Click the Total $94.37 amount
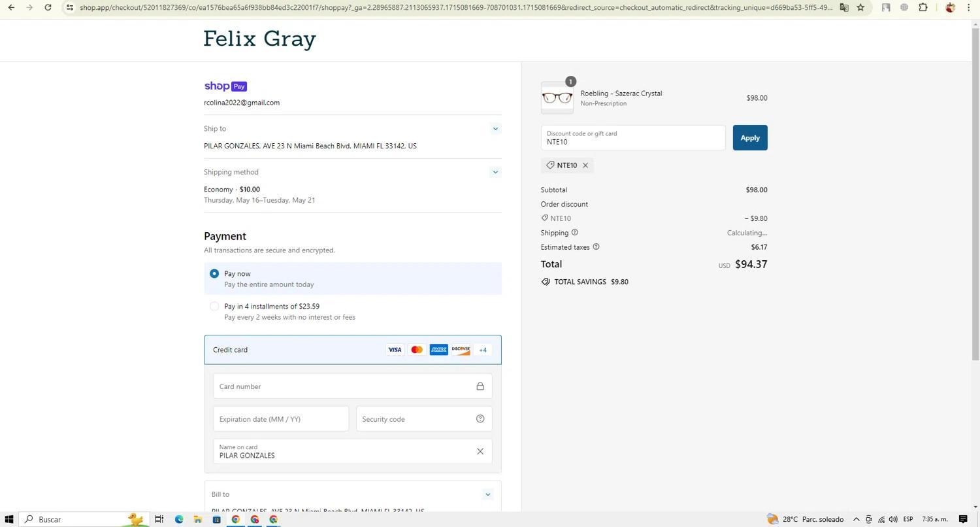Screen dimensions: 980x527 [x=751, y=264]
